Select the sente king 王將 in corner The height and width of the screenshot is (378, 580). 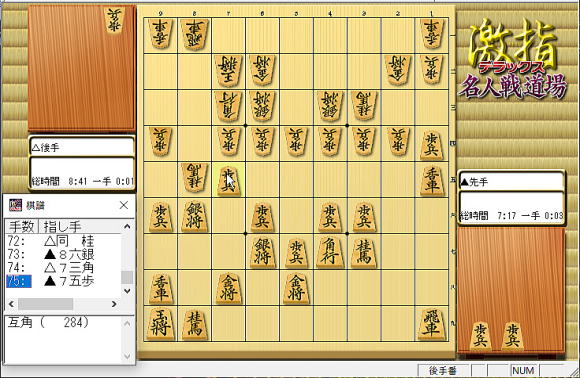(161, 324)
